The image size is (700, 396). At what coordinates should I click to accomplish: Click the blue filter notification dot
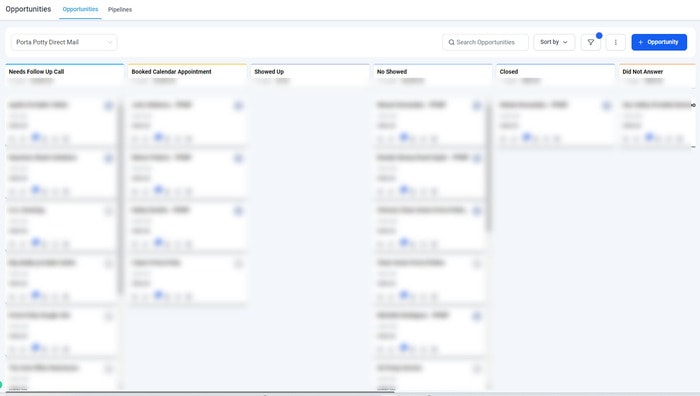click(599, 35)
